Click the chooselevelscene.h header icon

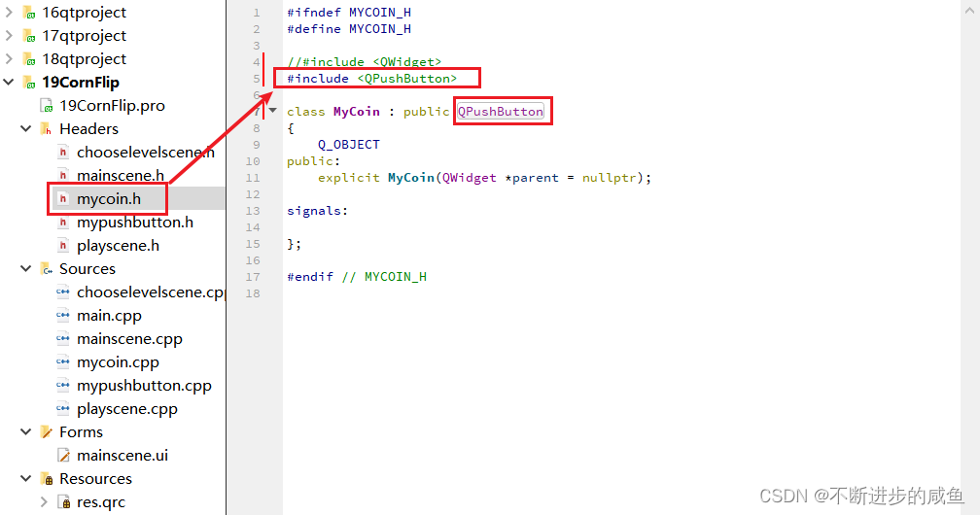click(x=63, y=152)
